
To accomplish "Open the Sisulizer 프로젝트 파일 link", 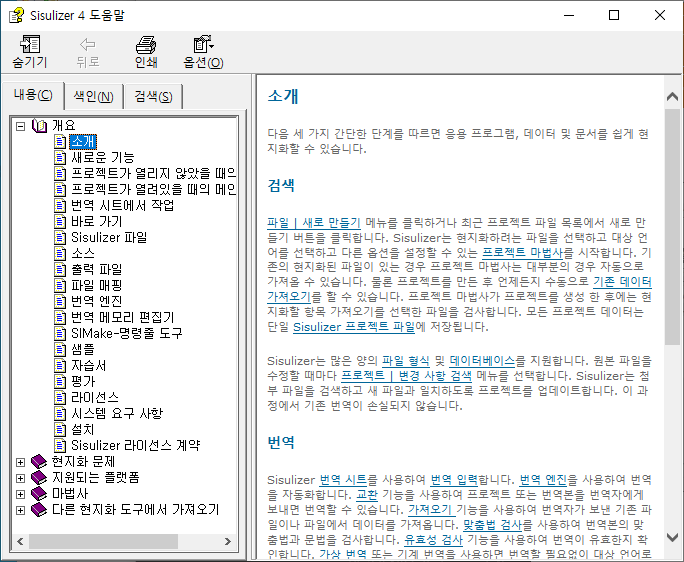I will point(354,326).
